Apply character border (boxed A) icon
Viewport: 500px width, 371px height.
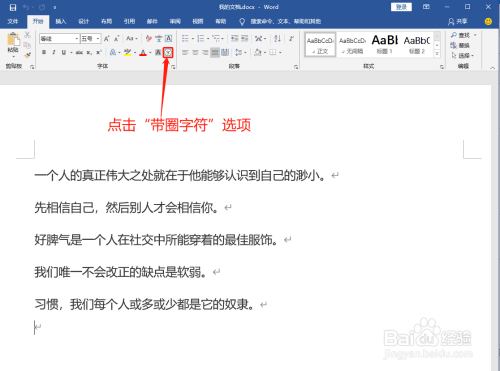coord(169,39)
